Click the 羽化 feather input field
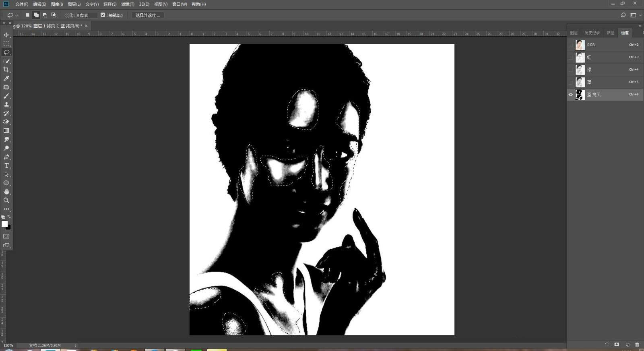644x351 pixels. click(x=88, y=15)
